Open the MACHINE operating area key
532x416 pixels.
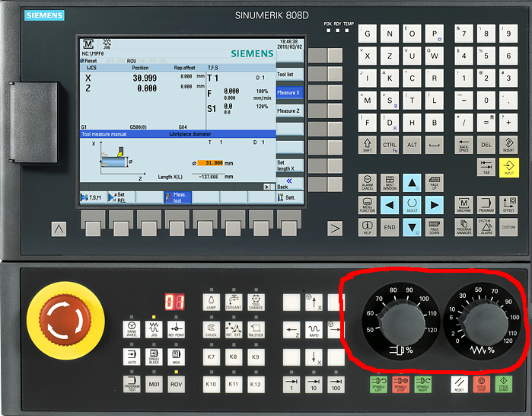[x=464, y=205]
